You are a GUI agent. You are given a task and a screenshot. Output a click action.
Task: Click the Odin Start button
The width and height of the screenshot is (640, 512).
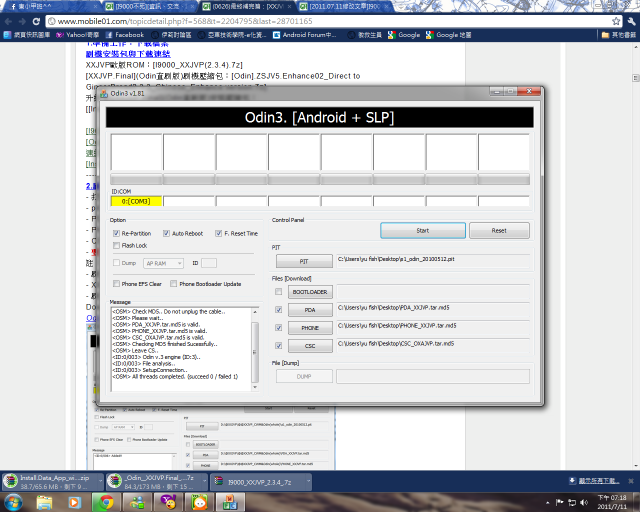[x=423, y=231]
